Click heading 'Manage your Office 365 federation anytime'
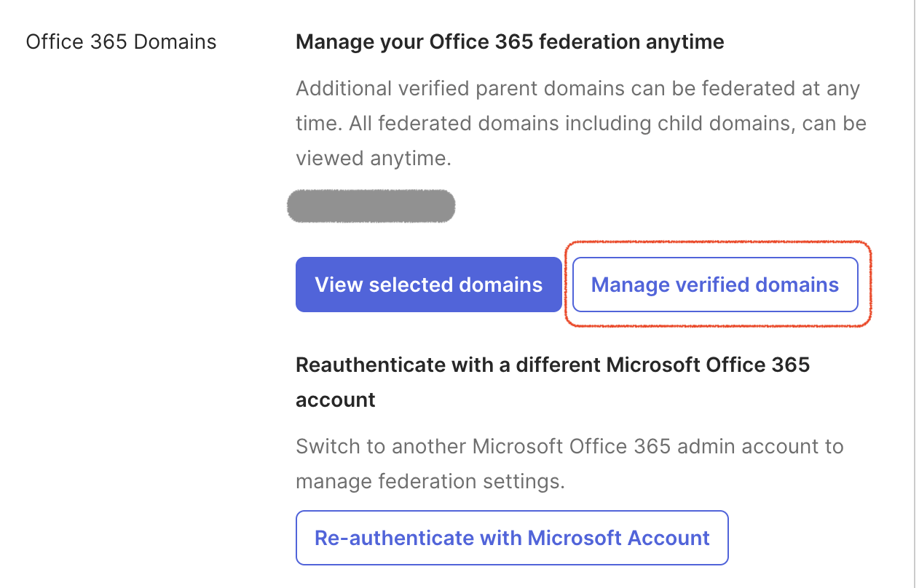Screen dimensions: 919x588 (x=510, y=42)
